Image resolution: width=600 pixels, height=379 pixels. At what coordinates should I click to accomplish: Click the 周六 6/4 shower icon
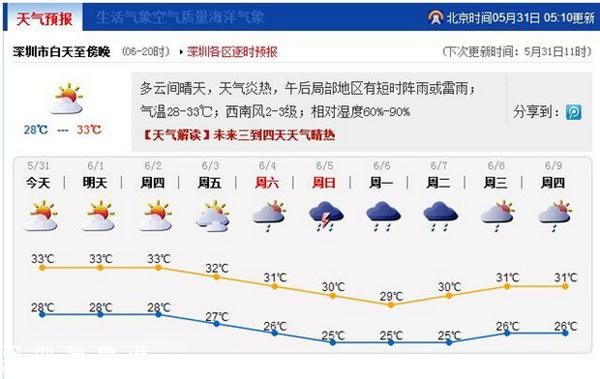[x=270, y=216]
